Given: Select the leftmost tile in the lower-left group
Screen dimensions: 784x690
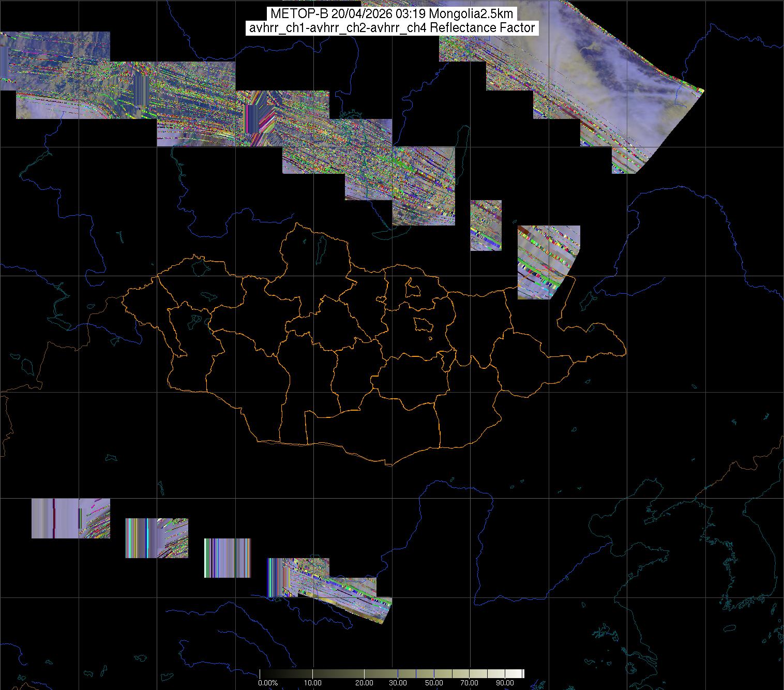Looking at the screenshot, I should tap(70, 518).
